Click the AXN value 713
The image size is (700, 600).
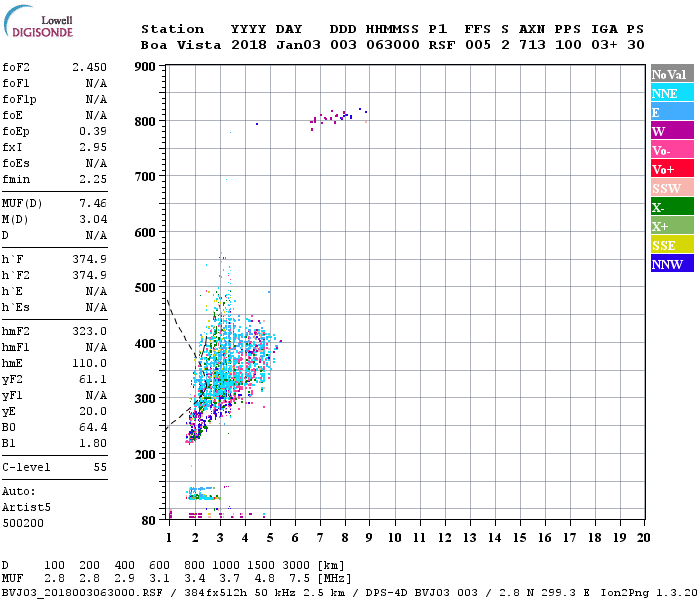point(532,45)
